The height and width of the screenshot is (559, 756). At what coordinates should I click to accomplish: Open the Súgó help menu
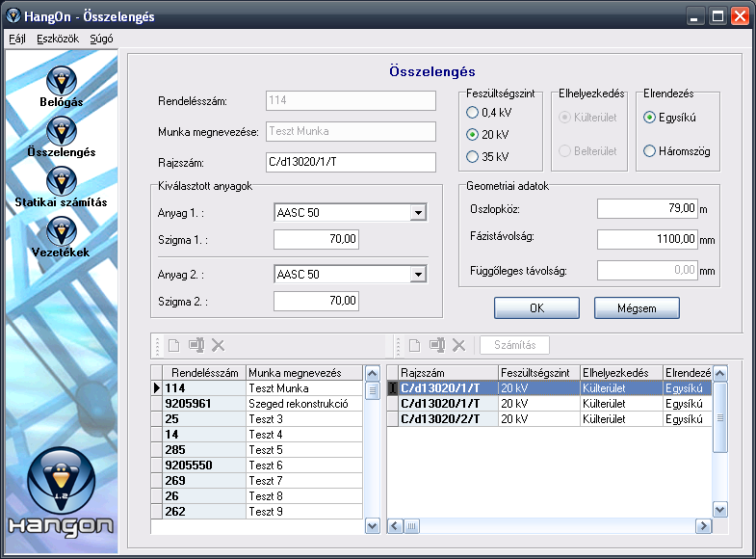click(x=101, y=39)
